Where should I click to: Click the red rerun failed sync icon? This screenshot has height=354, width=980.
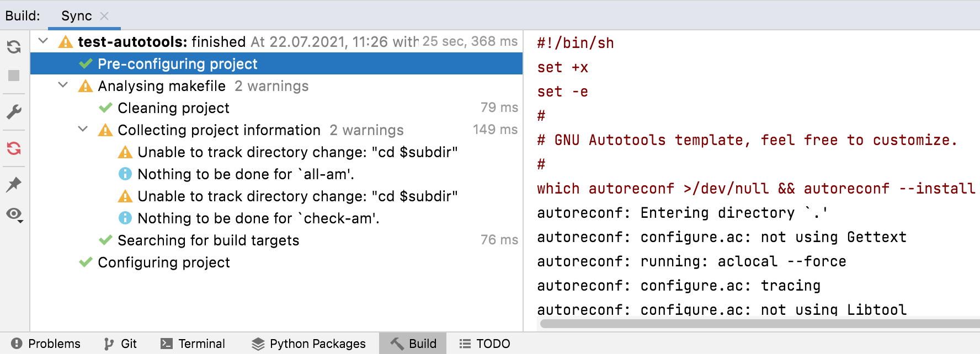coord(14,148)
